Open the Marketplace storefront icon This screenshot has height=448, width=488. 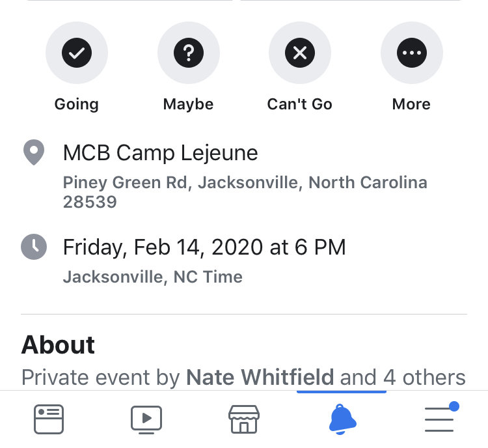244,419
